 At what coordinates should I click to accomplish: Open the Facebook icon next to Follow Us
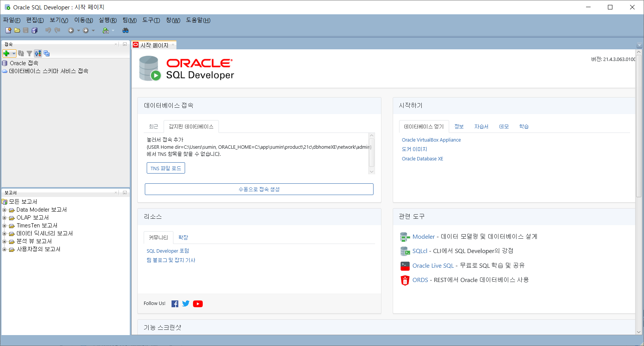point(175,304)
